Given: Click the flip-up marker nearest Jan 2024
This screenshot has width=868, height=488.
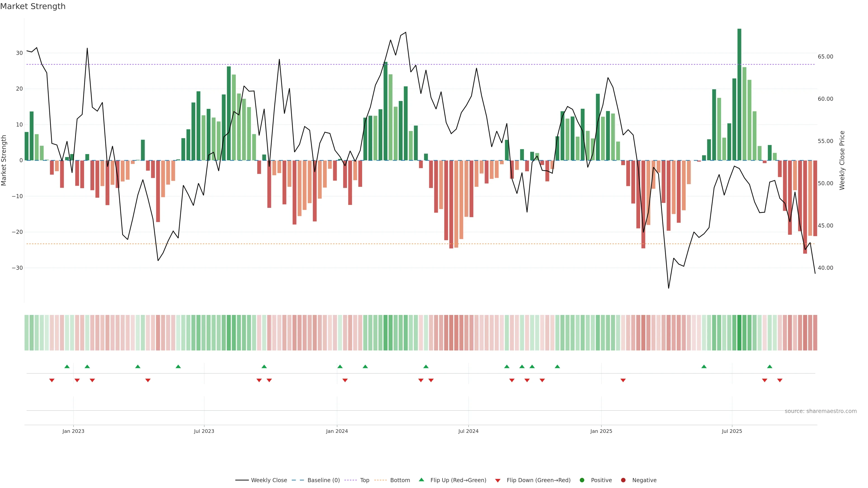Looking at the screenshot, I should (x=340, y=366).
